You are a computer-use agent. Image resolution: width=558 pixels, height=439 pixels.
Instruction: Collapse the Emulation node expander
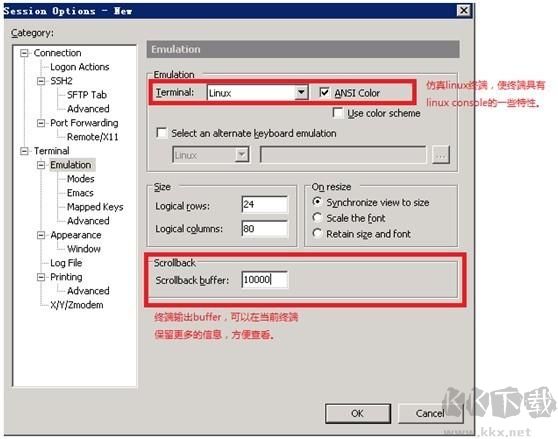pyautogui.click(x=41, y=165)
